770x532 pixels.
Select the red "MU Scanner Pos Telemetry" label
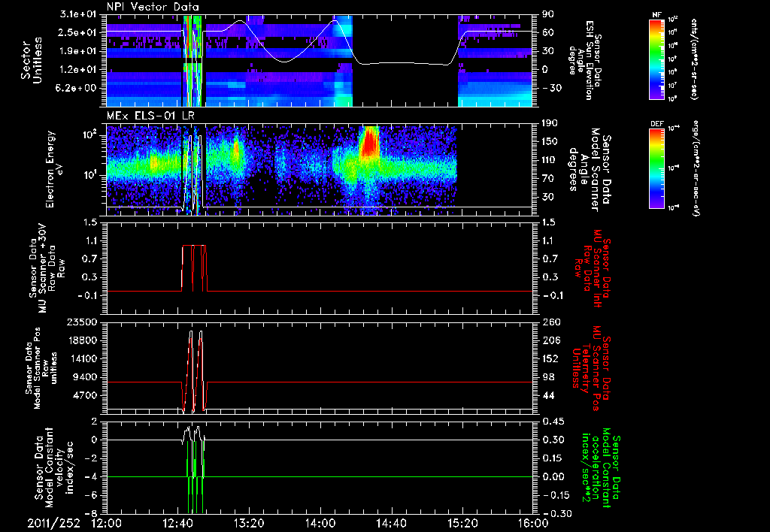pyautogui.click(x=591, y=368)
